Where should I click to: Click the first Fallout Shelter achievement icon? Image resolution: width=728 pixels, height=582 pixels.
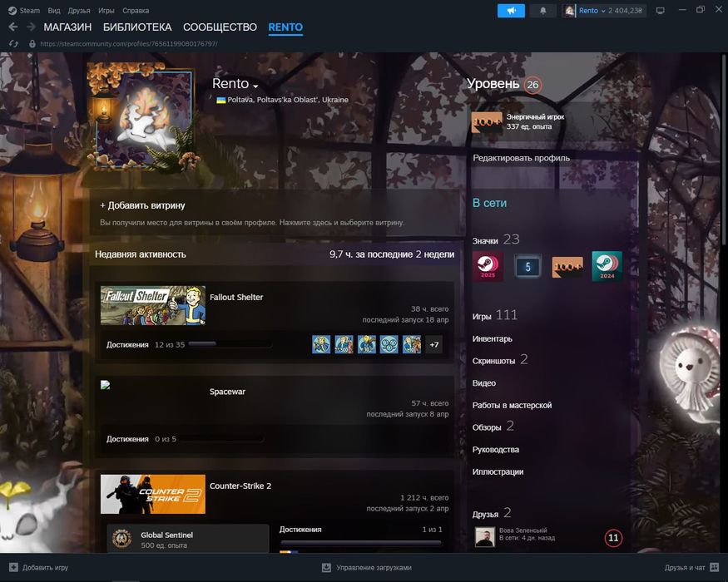click(321, 344)
